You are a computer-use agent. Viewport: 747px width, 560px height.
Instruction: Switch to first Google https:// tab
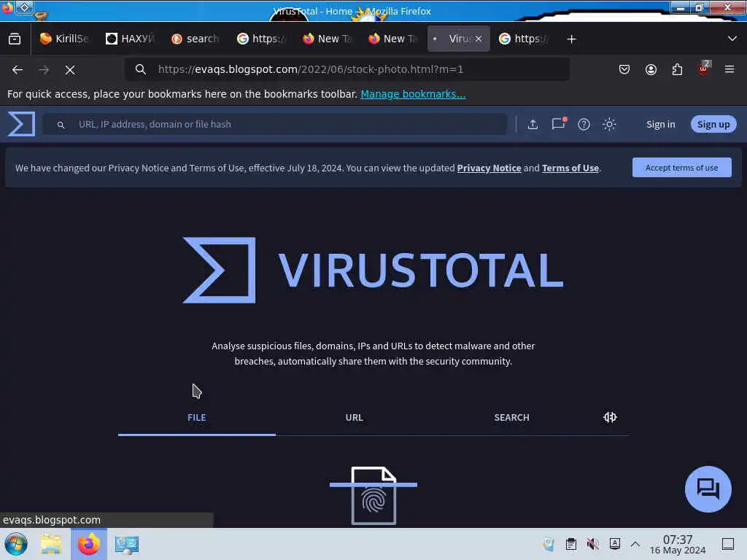(x=261, y=39)
